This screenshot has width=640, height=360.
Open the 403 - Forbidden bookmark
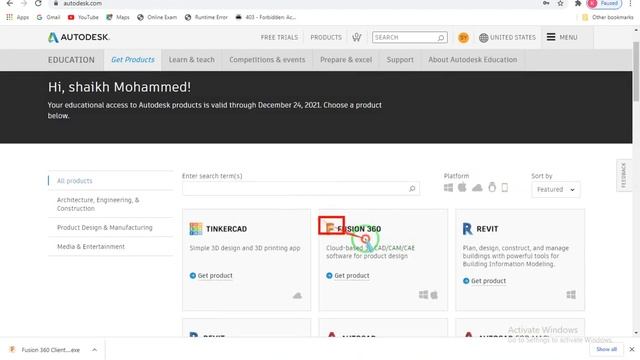tap(266, 17)
